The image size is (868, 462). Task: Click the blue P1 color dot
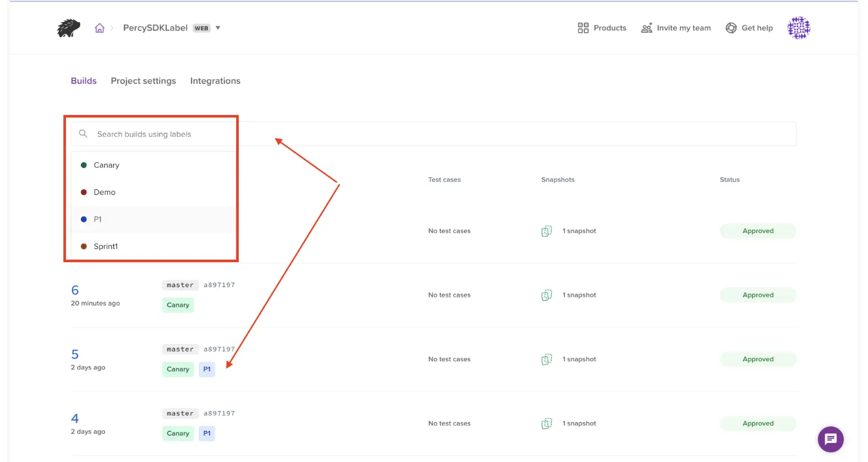tap(84, 219)
